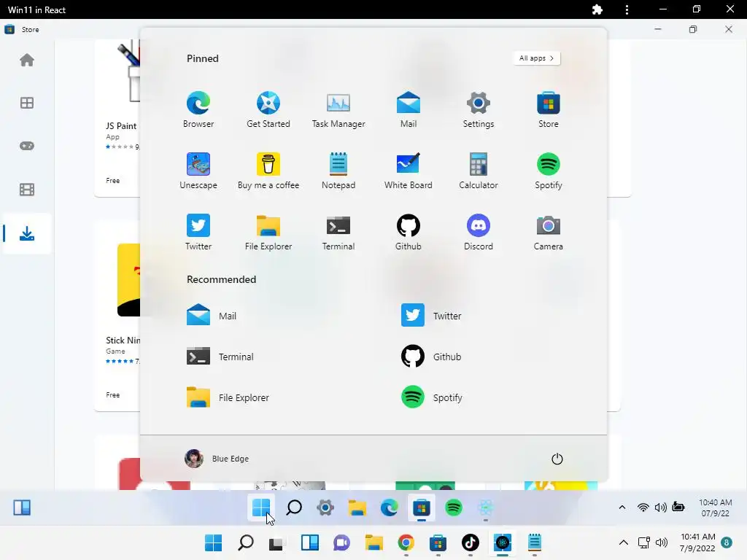Open recommended File Explorer entry
This screenshot has width=747, height=560.
[x=228, y=397]
